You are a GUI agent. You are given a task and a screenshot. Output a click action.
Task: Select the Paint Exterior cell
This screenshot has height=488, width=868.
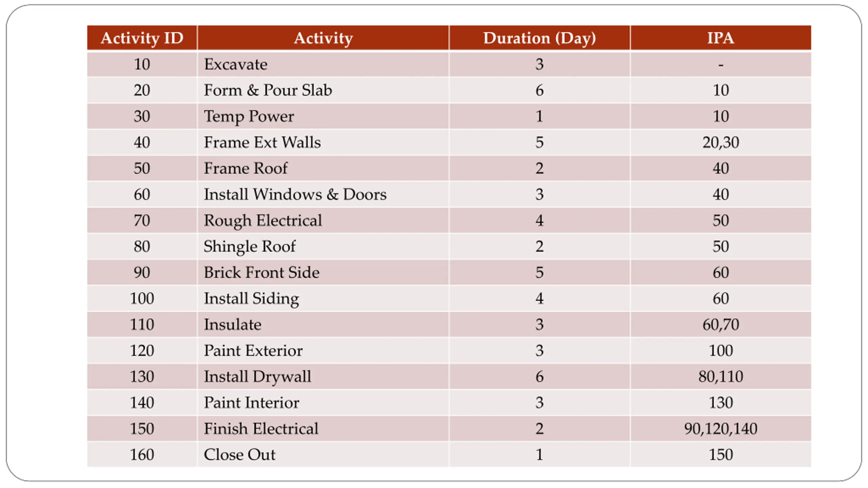pos(323,350)
